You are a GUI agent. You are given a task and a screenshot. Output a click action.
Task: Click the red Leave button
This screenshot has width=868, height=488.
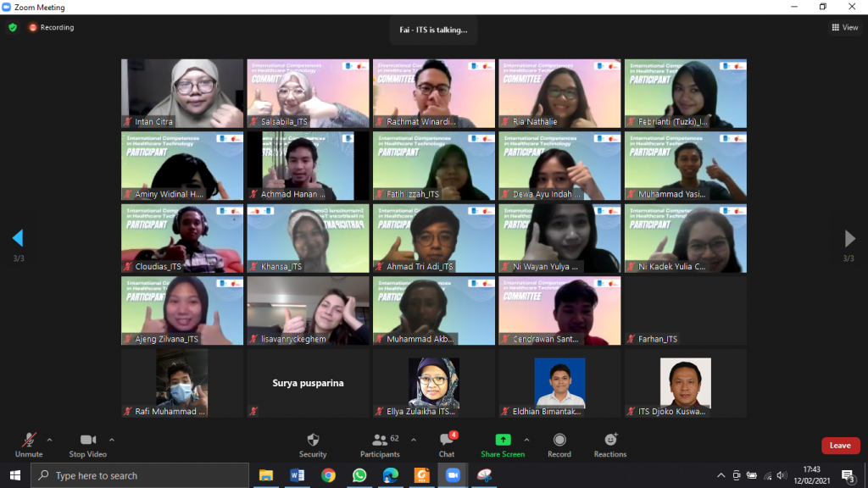pyautogui.click(x=840, y=446)
